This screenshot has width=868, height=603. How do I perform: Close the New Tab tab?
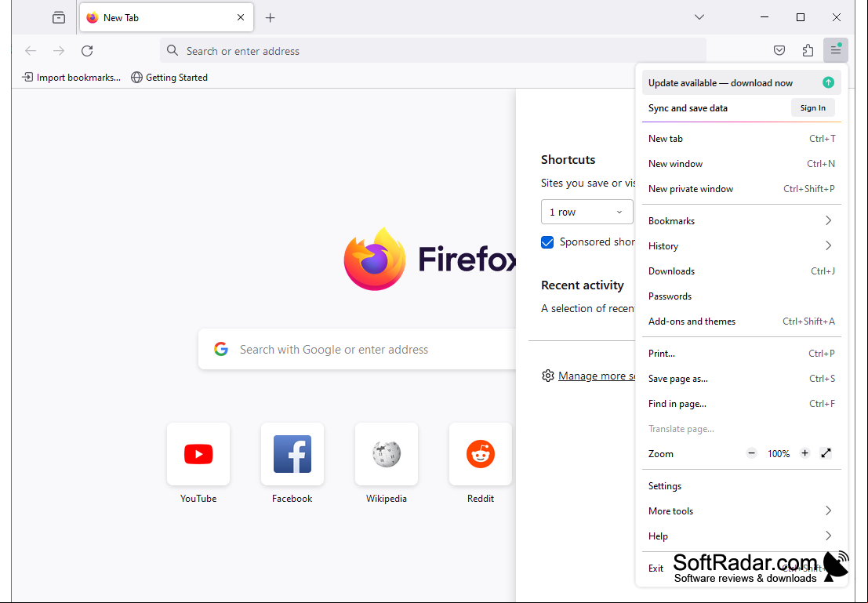(x=241, y=17)
